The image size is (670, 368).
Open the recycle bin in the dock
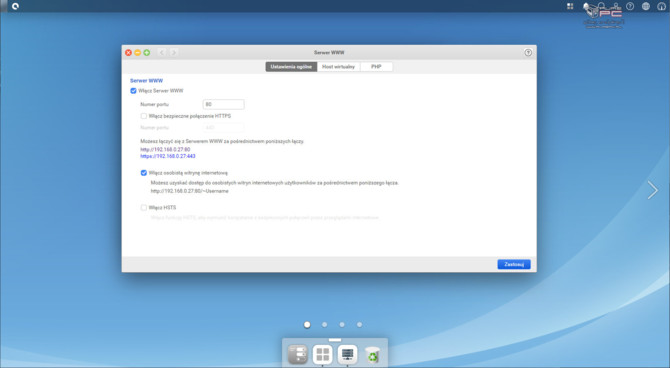(x=373, y=355)
